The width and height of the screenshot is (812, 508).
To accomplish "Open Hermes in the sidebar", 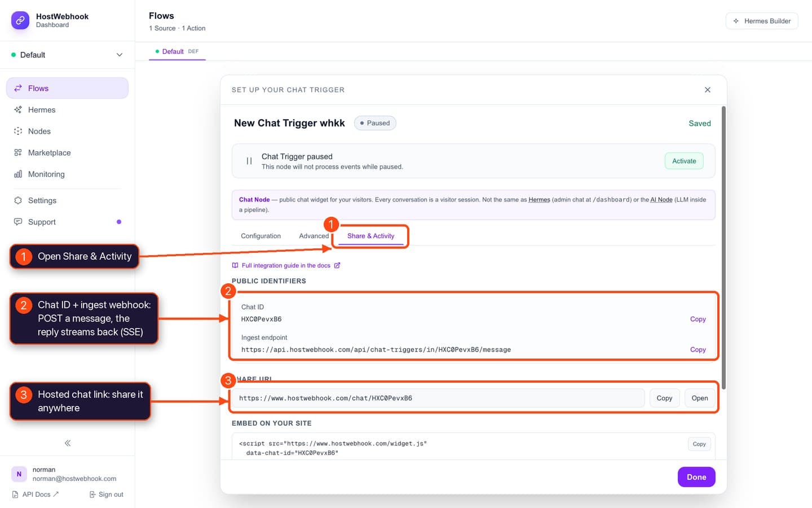I will click(67, 110).
